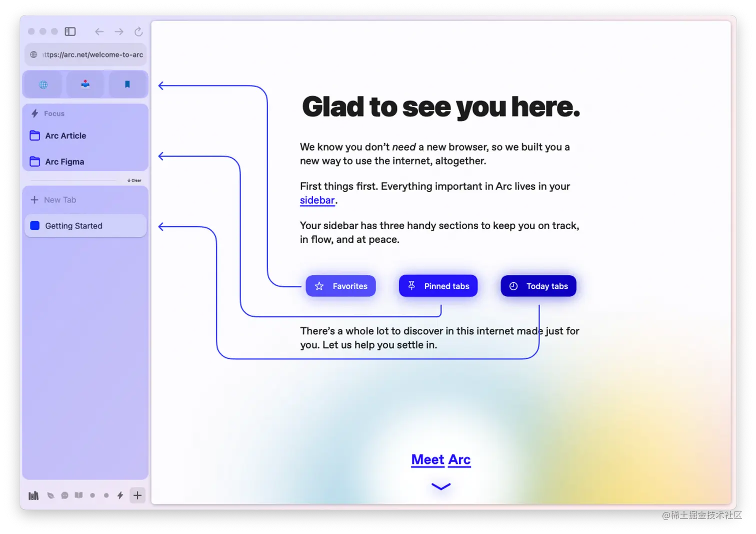Reload the page with the refresh icon
The width and height of the screenshot is (756, 534).
138,32
